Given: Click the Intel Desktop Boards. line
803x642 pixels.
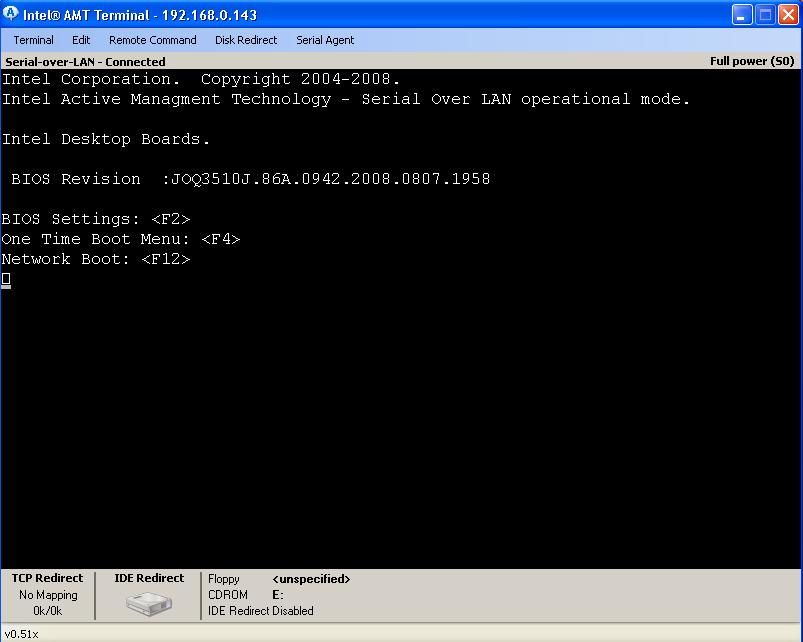Looking at the screenshot, I should pos(106,139).
